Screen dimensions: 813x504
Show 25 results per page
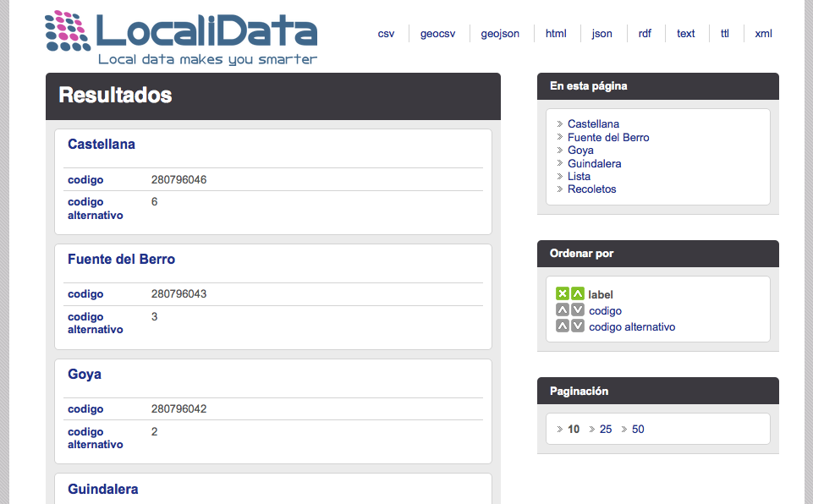click(x=606, y=429)
